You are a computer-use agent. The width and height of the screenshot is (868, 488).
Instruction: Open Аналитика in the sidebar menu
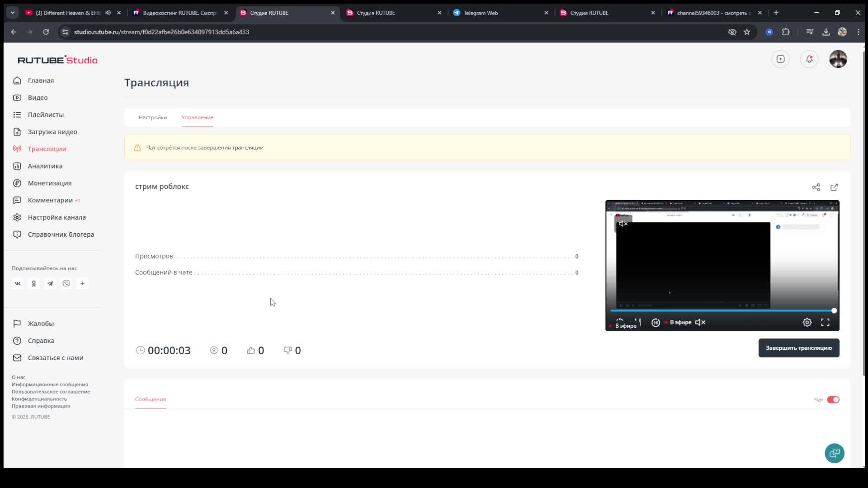click(x=45, y=166)
